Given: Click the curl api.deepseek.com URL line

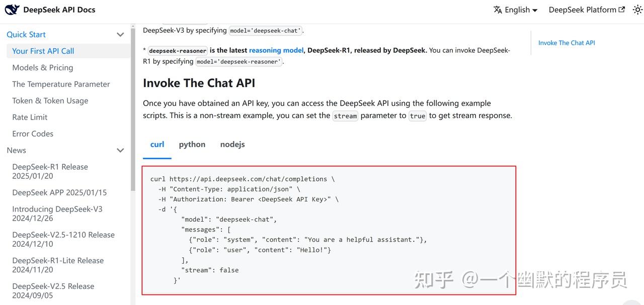Looking at the screenshot, I should (242, 179).
